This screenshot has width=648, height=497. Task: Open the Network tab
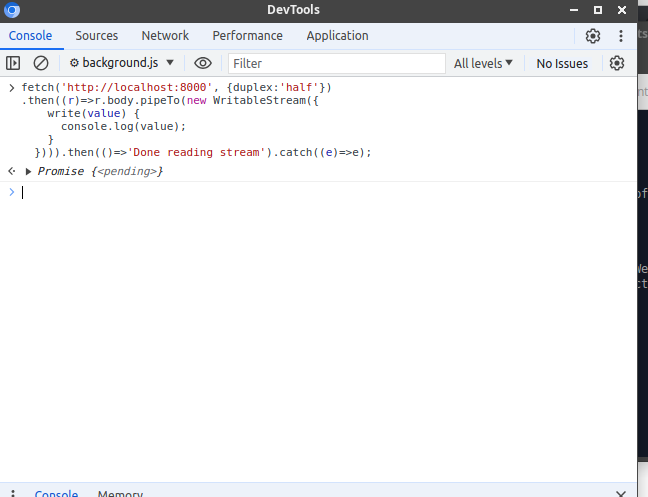(165, 36)
